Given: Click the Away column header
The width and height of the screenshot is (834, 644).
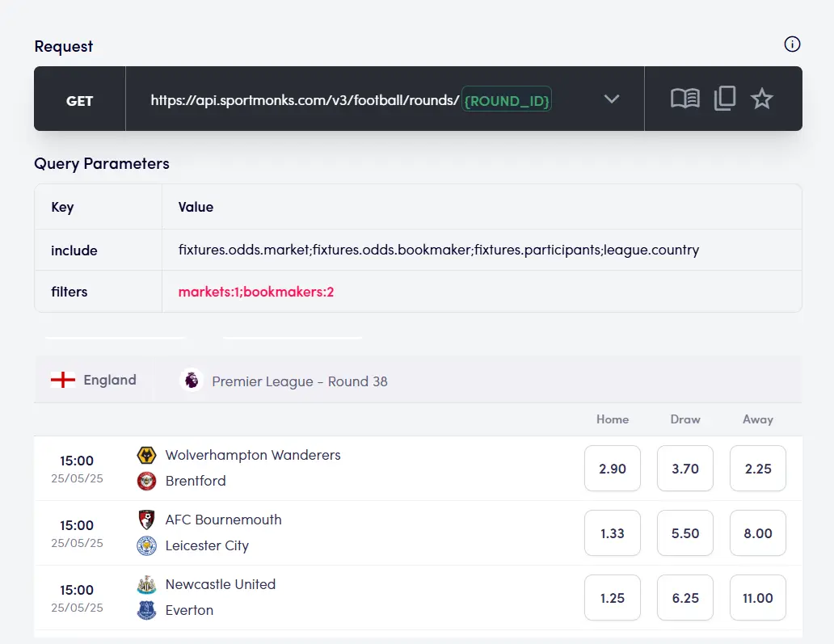Looking at the screenshot, I should click(x=758, y=419).
